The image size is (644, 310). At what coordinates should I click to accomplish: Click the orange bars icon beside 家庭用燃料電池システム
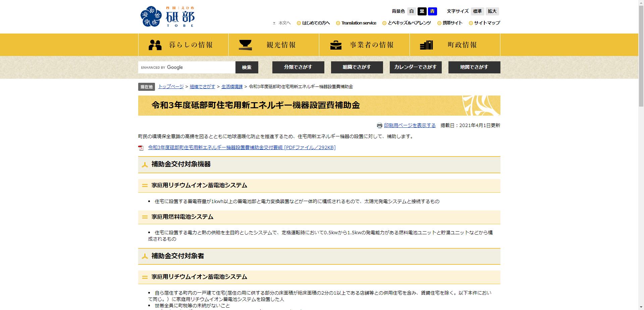click(144, 217)
